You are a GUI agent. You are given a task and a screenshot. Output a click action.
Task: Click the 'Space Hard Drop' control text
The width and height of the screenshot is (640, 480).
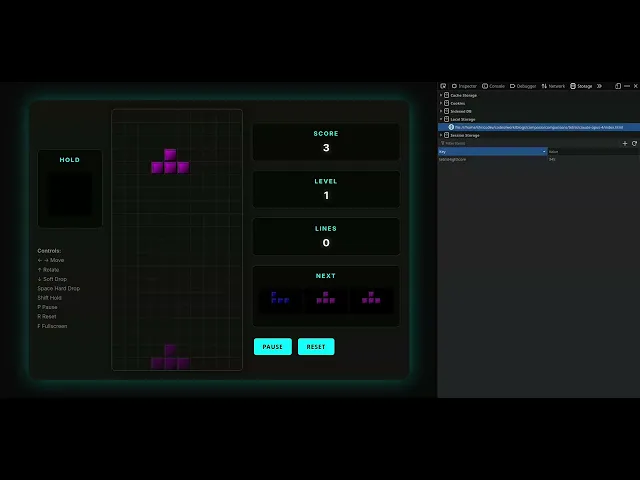(59, 289)
